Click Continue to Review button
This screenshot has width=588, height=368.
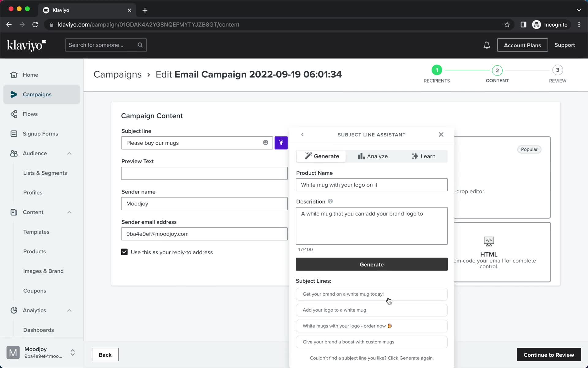pos(549,355)
